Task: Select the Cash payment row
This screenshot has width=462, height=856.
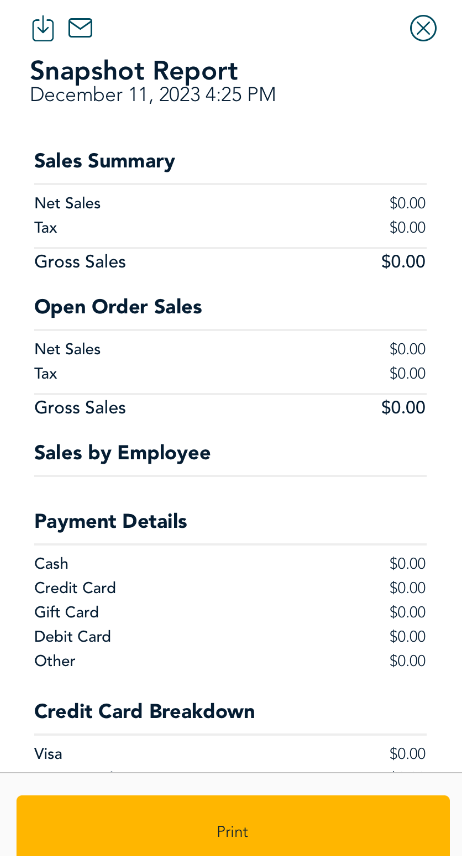Action: [x=230, y=563]
